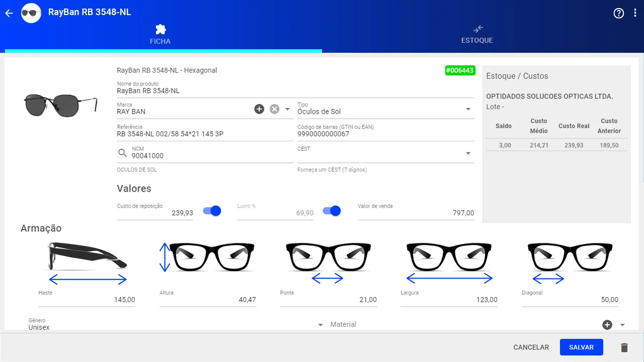Open the Gênero dropdown
Screen dimensions: 644x362
[x=320, y=325]
